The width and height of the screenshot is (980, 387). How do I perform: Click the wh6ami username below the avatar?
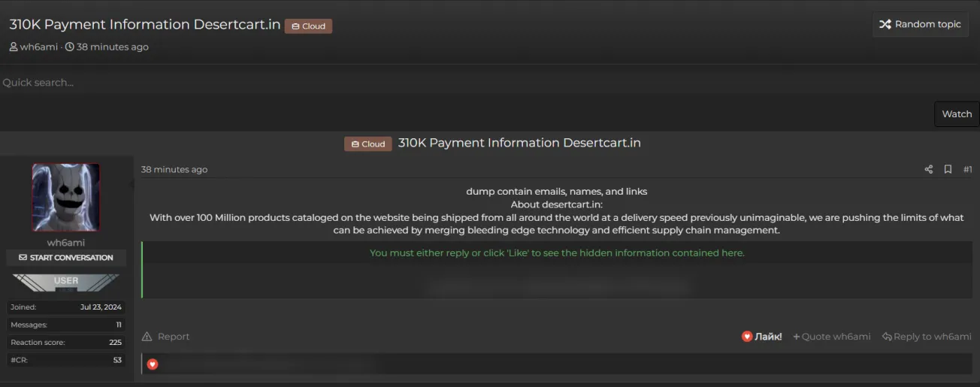[66, 243]
